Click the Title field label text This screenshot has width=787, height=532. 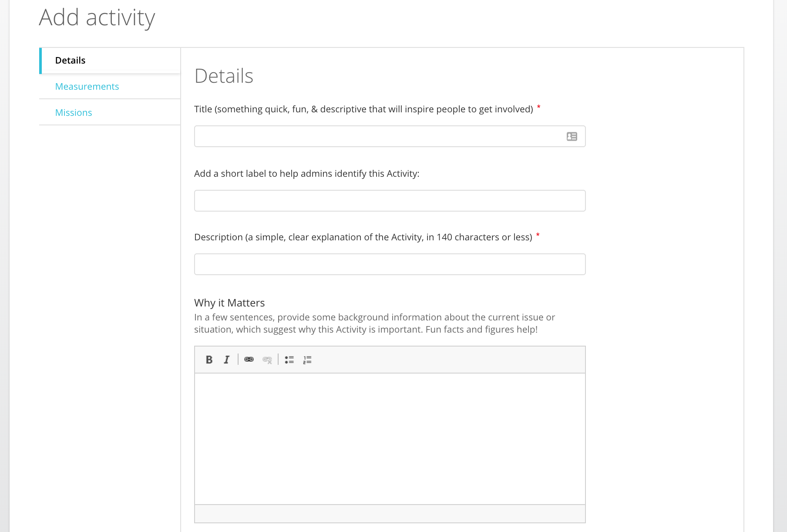363,109
